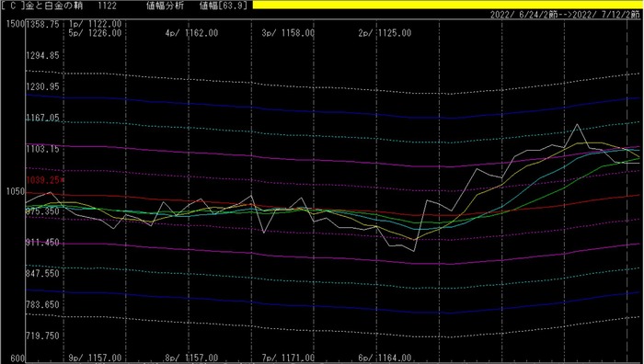Image resolution: width=644 pixels, height=364 pixels.
Task: Click the title text 金と白金の鞘
Action: coord(53,6)
